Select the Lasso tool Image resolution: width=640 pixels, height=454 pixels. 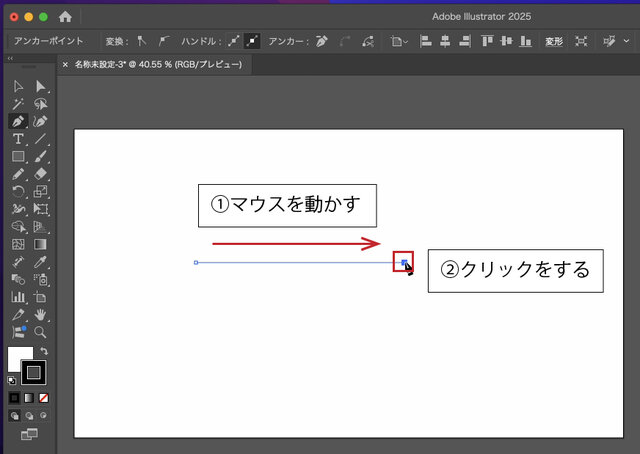tap(40, 104)
